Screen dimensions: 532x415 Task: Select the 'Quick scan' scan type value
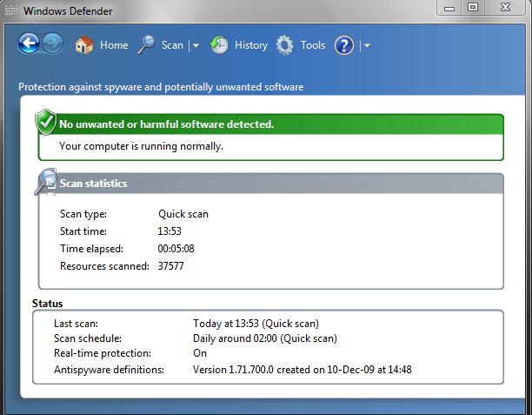click(x=183, y=214)
